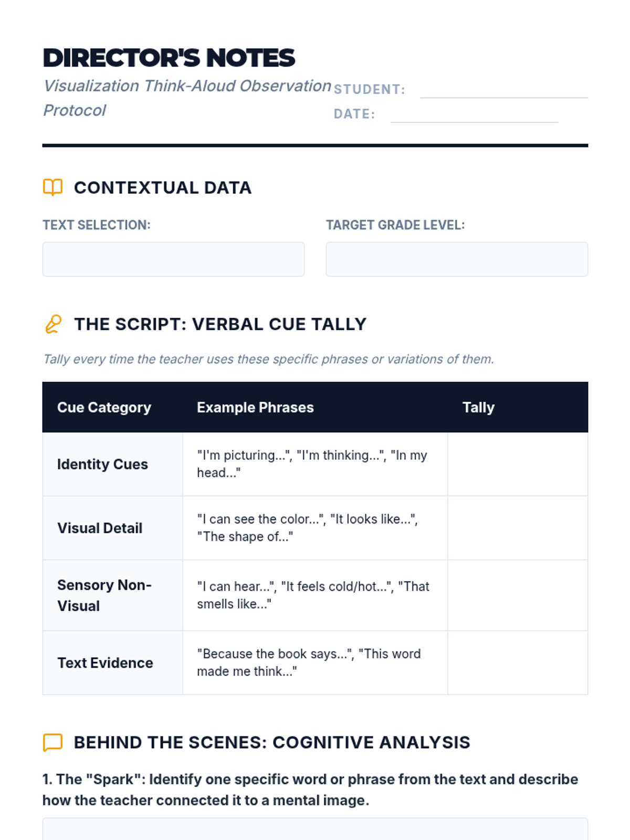This screenshot has height=840, width=630.
Task: Click the Identity Cues row label
Action: (102, 464)
